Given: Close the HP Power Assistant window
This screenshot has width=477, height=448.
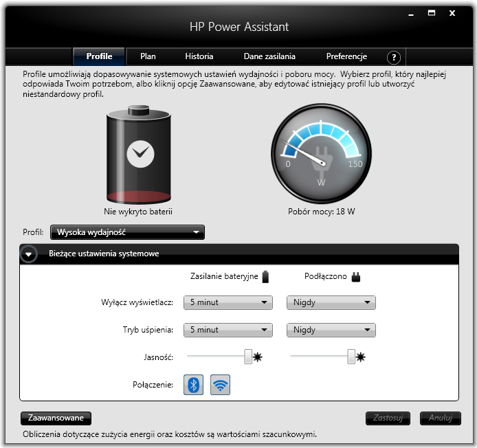Looking at the screenshot, I should (452, 13).
